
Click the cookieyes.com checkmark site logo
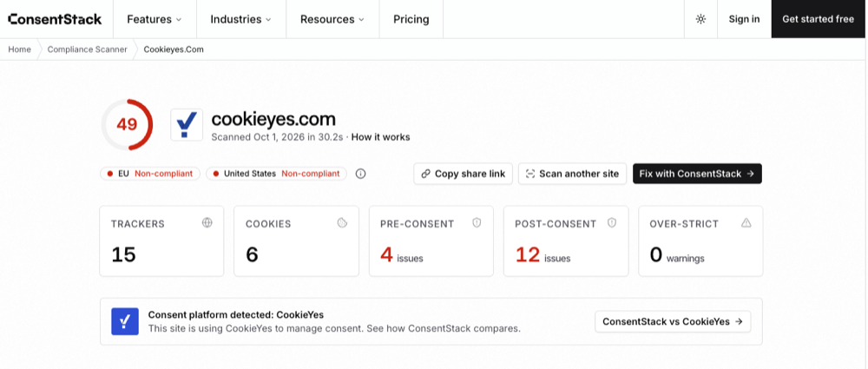pyautogui.click(x=187, y=125)
